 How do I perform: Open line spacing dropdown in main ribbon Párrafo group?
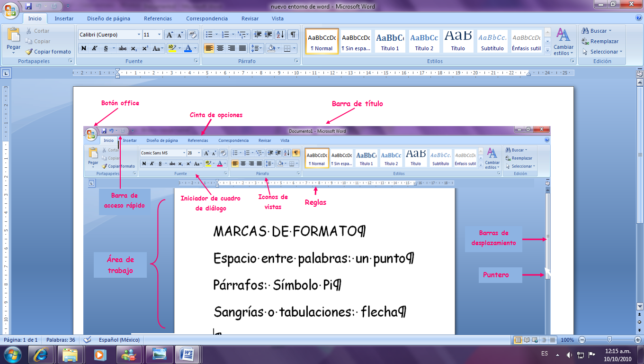pos(257,48)
